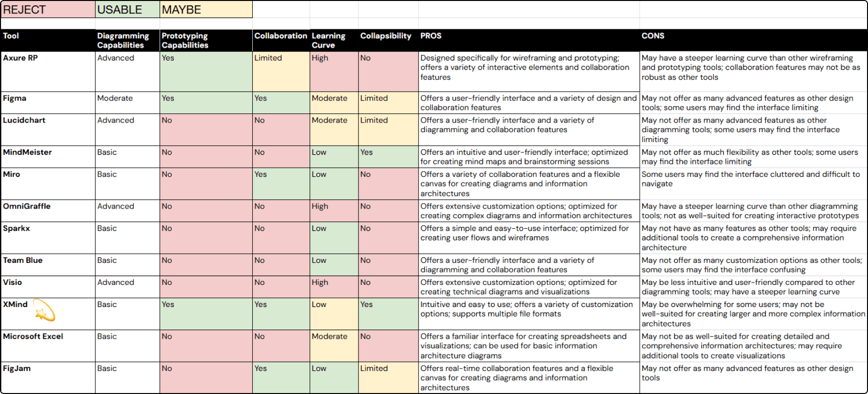Click the Collapsibility column header
The height and width of the screenshot is (394, 868).
tap(388, 40)
